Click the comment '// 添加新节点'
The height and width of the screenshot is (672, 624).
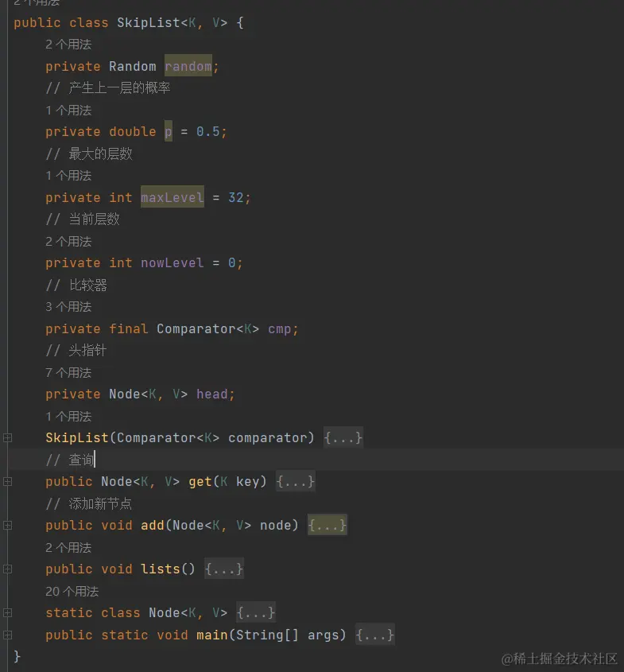pos(89,503)
